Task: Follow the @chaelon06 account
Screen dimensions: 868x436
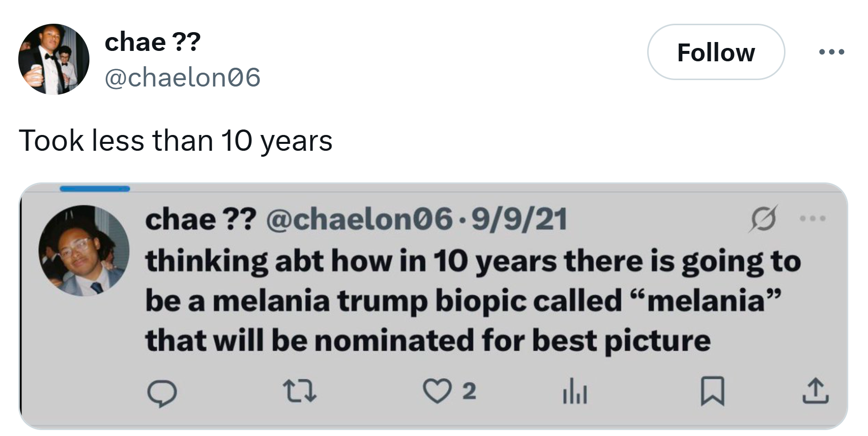Action: (716, 51)
